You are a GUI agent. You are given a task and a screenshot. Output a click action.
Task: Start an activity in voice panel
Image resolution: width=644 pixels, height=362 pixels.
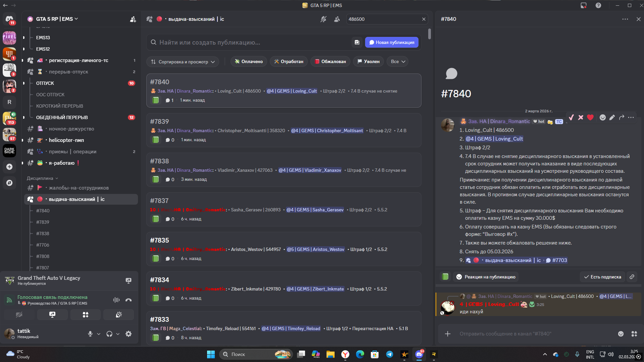coord(86,315)
